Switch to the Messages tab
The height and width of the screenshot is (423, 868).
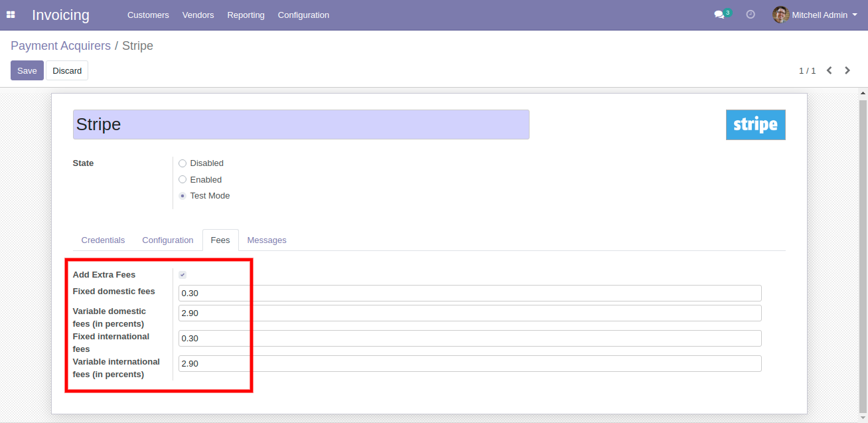click(267, 240)
